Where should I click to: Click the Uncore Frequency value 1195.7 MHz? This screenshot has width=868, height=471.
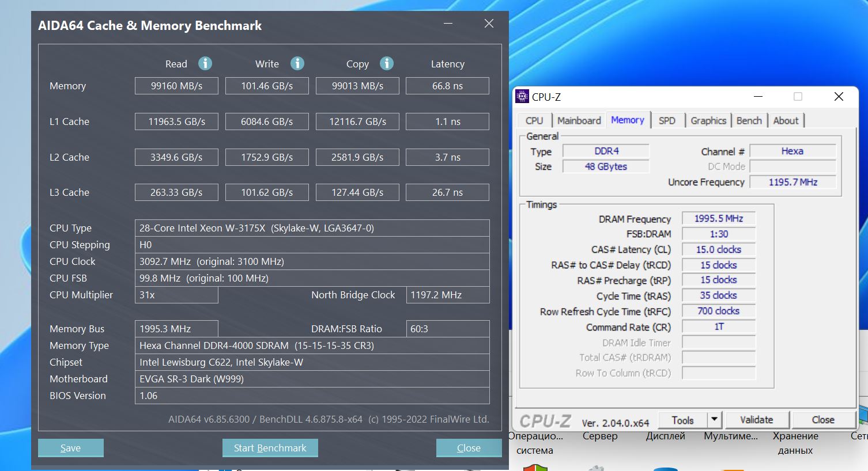click(x=792, y=182)
